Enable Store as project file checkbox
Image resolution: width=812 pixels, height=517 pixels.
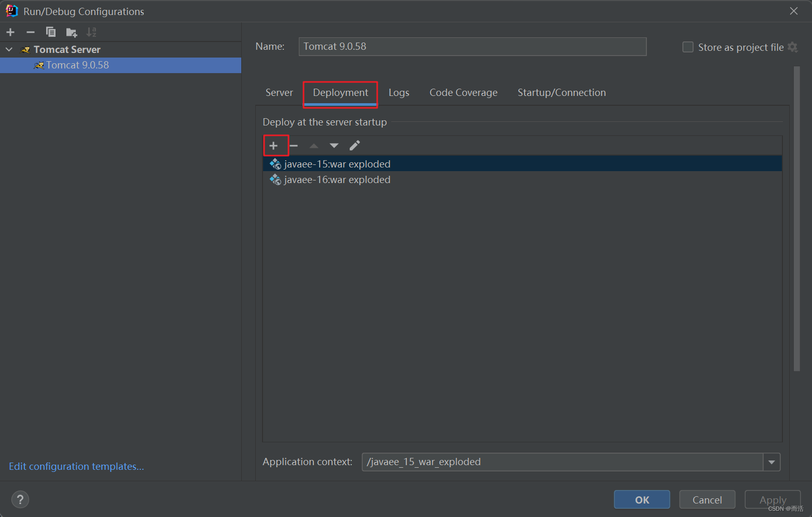(x=688, y=47)
